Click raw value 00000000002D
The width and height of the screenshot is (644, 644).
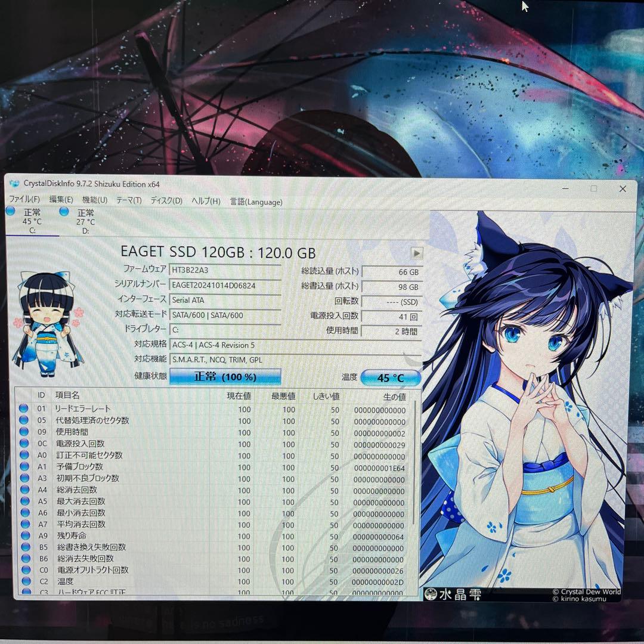[x=377, y=583]
